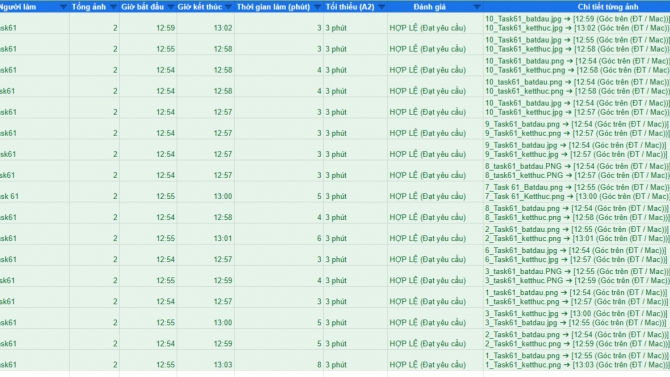670x377 pixels.
Task: Click end time 12:59 in 3_task61_batdau.PNG row
Action: (x=206, y=276)
